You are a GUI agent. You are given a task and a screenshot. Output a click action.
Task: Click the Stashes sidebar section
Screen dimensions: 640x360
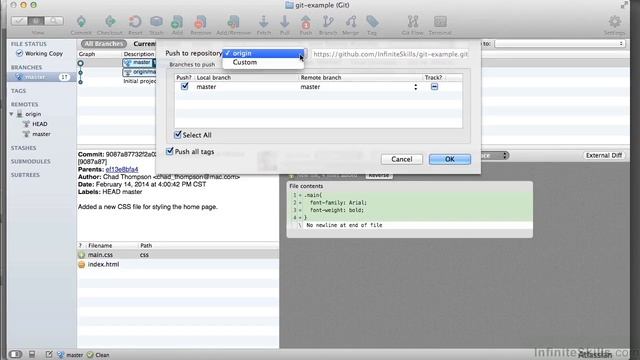24,148
